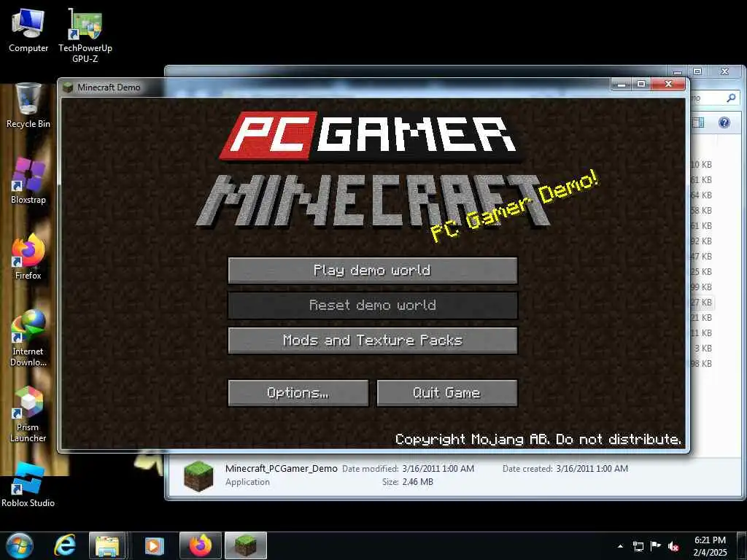
Task: Click the Minecraft grass block taskbar icon
Action: pos(246,545)
